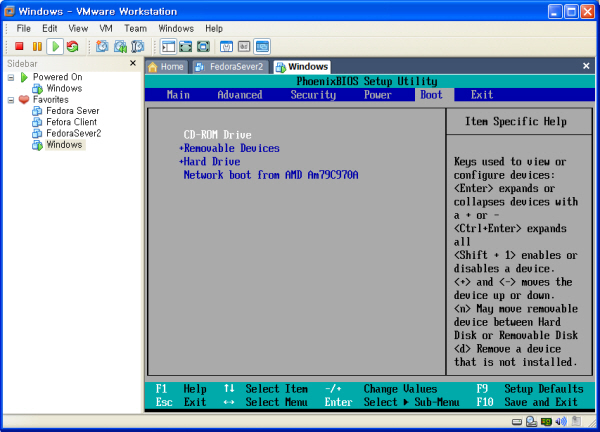Click the BIOS Advanced menu
Viewport: 600px width, 432px height.
point(240,95)
